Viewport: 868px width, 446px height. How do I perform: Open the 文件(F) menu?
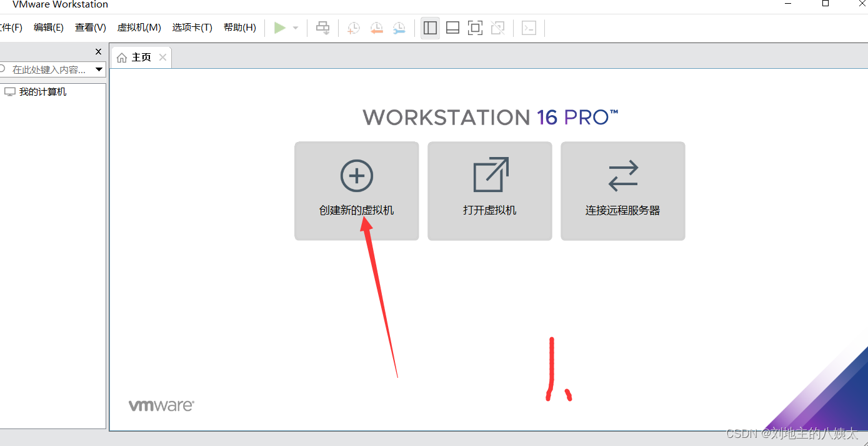(x=11, y=28)
